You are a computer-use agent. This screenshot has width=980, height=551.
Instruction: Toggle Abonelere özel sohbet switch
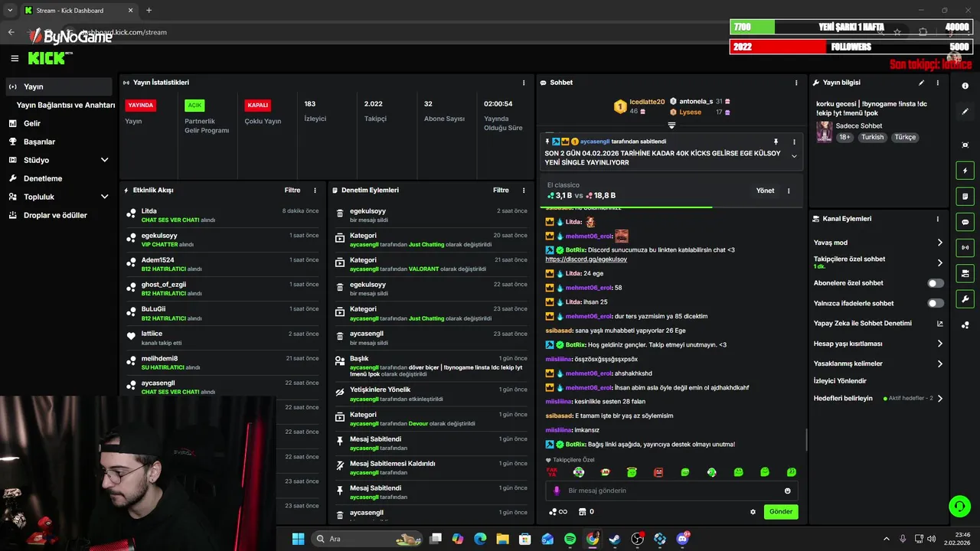click(x=936, y=283)
